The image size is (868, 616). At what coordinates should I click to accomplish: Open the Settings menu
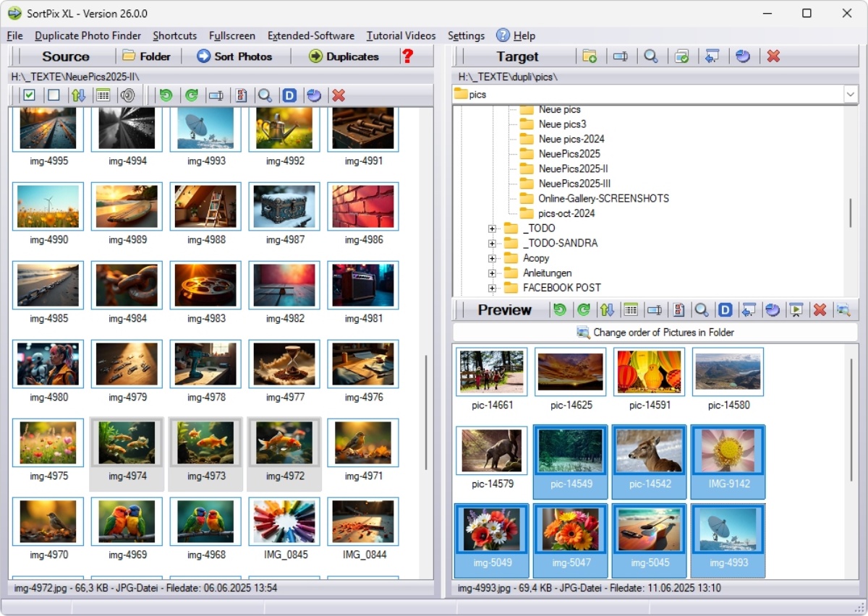click(x=466, y=35)
